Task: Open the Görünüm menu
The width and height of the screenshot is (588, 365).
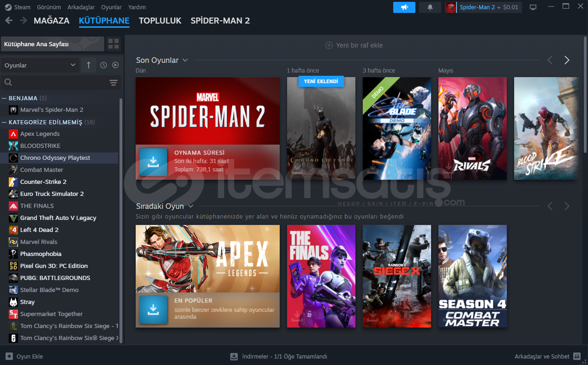Action: coord(49,7)
